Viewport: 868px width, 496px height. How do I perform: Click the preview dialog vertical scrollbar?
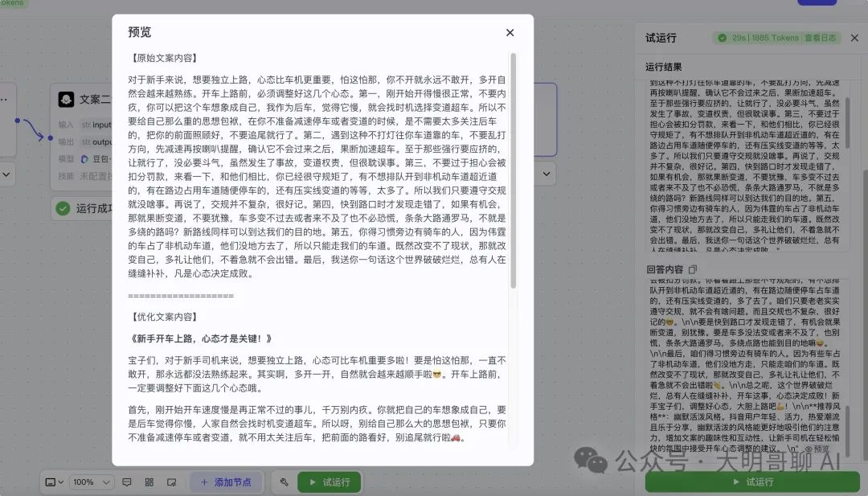pos(513,170)
